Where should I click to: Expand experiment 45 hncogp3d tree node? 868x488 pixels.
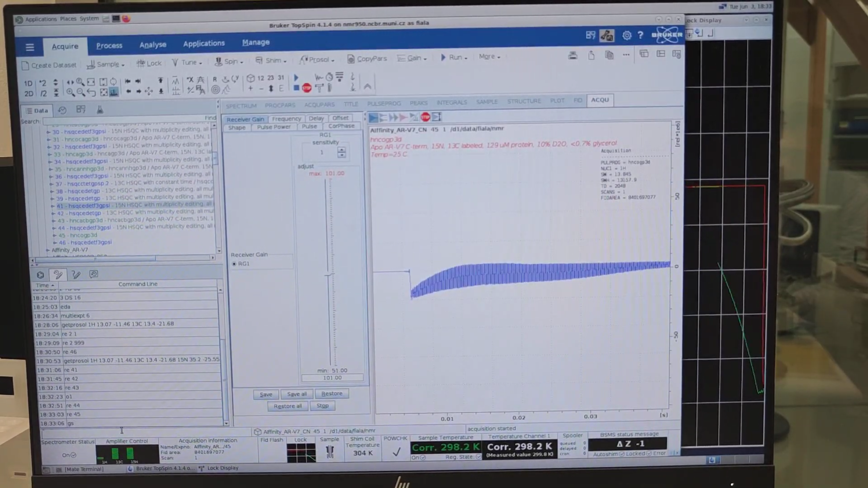[x=55, y=235]
